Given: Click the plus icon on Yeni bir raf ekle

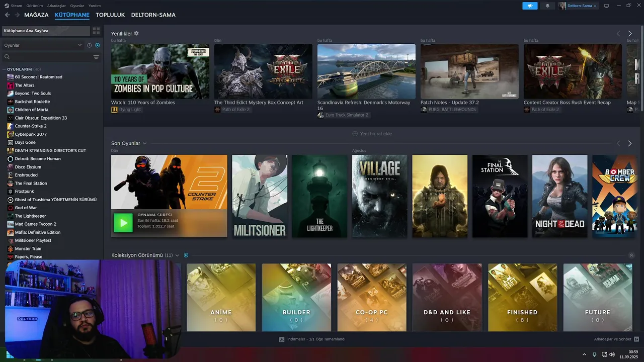Looking at the screenshot, I should pyautogui.click(x=355, y=134).
